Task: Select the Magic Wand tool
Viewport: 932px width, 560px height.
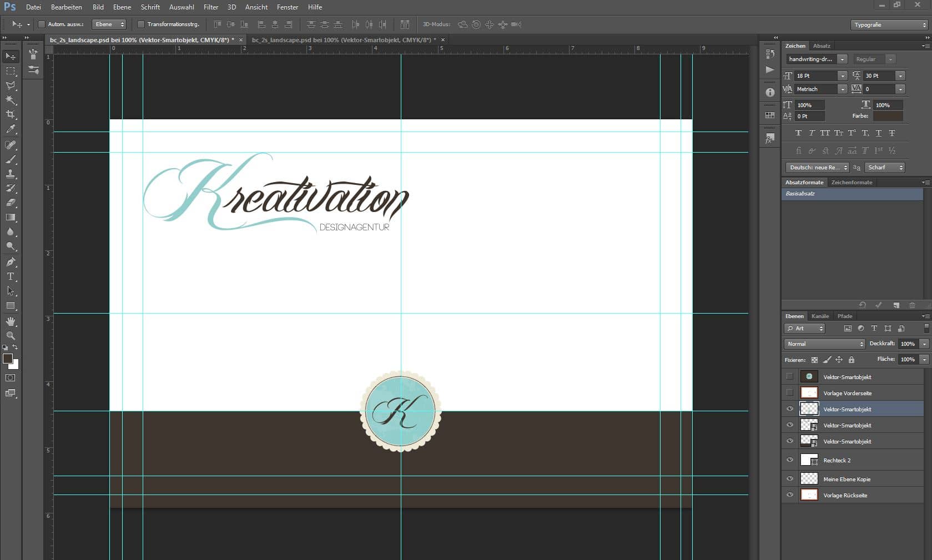Action: [11, 100]
